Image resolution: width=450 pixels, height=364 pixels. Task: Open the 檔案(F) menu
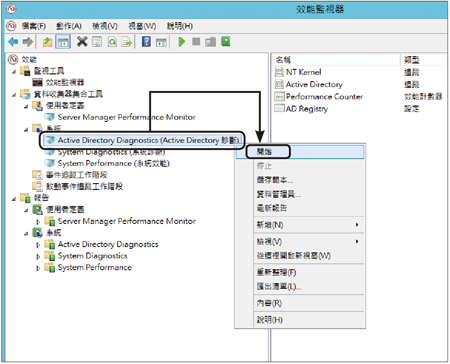coord(34,26)
